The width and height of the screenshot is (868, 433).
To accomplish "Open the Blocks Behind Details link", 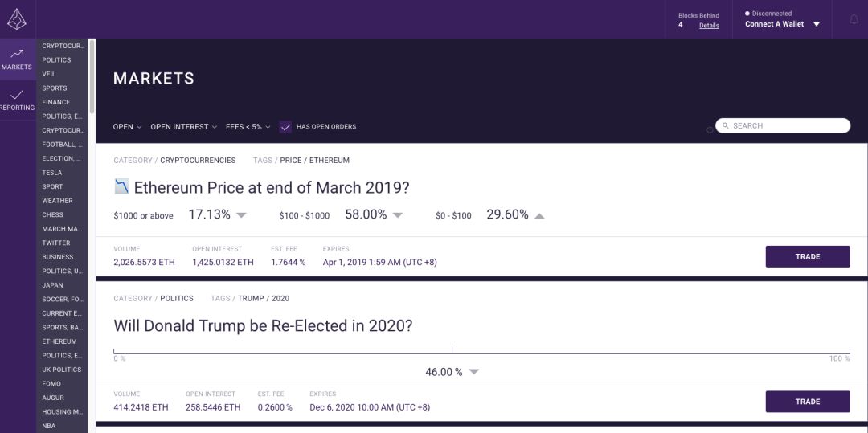I will 709,26.
